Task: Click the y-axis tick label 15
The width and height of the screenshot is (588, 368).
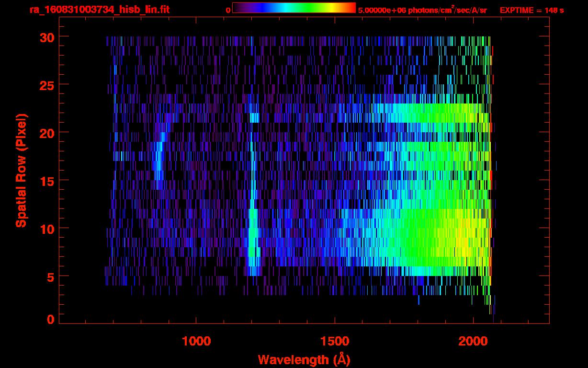Action: 47,181
